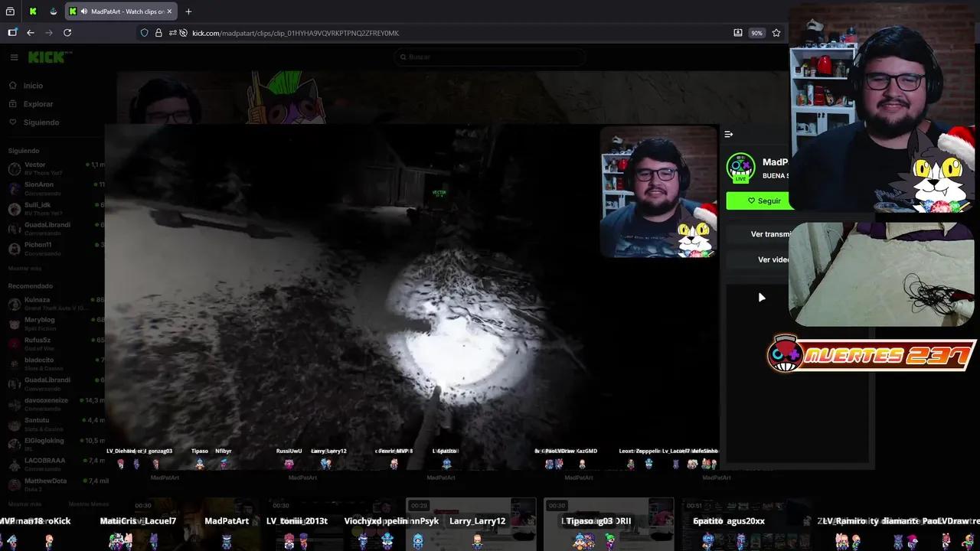The height and width of the screenshot is (551, 980).
Task: Open recommended channel LACOBRAAA
Action: [x=56, y=464]
